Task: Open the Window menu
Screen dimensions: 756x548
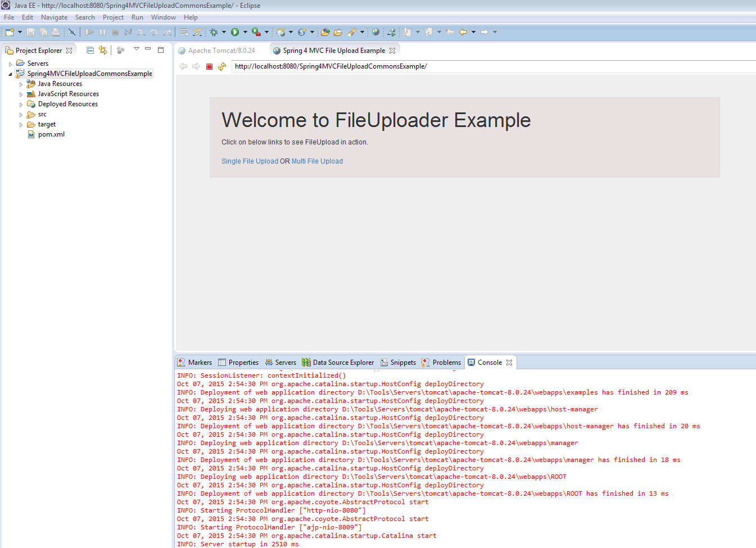Action: tap(164, 17)
